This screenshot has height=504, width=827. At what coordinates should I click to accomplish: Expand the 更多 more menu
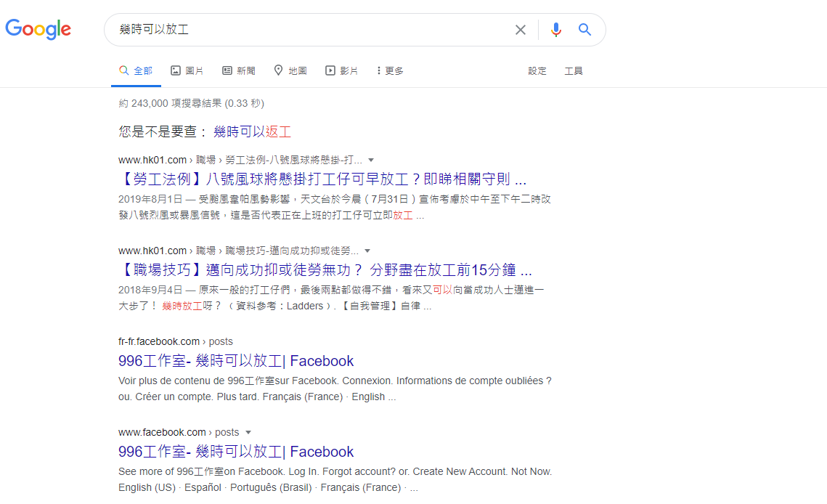point(390,70)
